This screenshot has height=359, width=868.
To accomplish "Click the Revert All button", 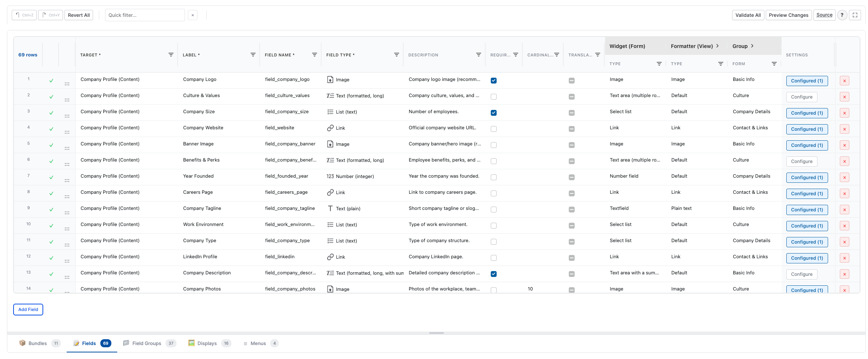I will click(79, 15).
